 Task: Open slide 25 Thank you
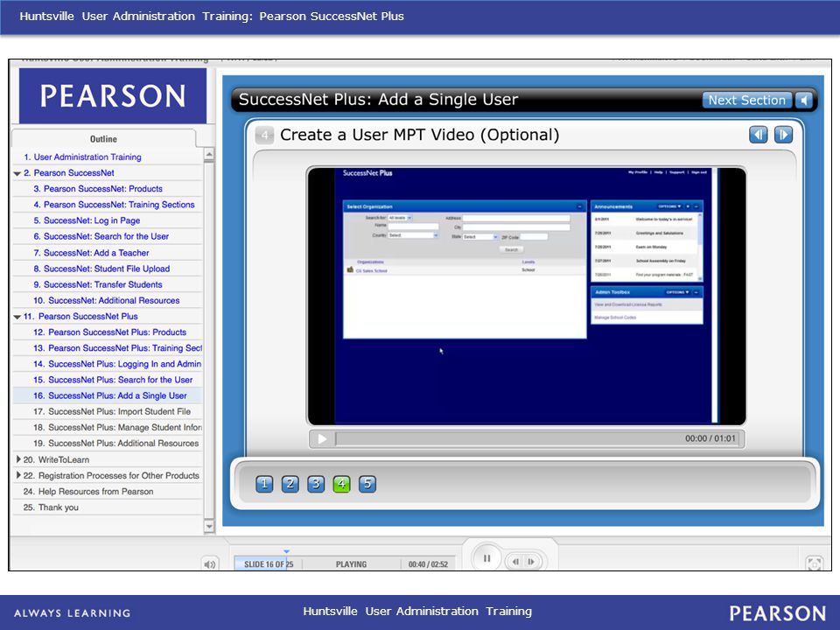51,507
